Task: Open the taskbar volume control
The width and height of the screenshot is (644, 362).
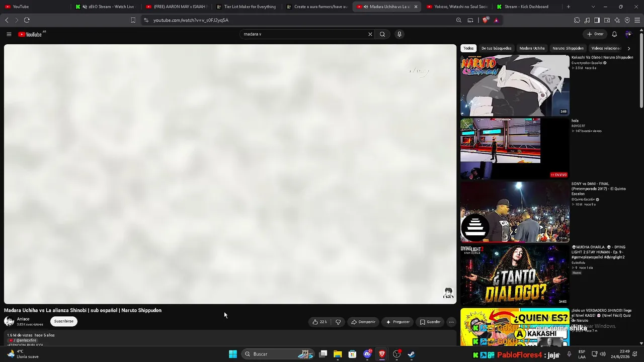Action: [x=603, y=354]
